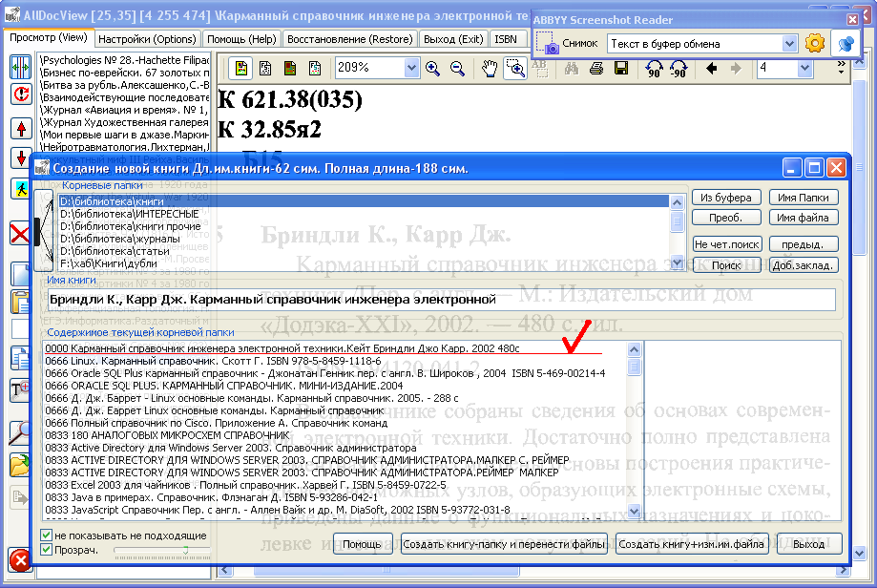Click the second page-layout icon in toolbar
This screenshot has width=877, height=588.
(x=265, y=69)
